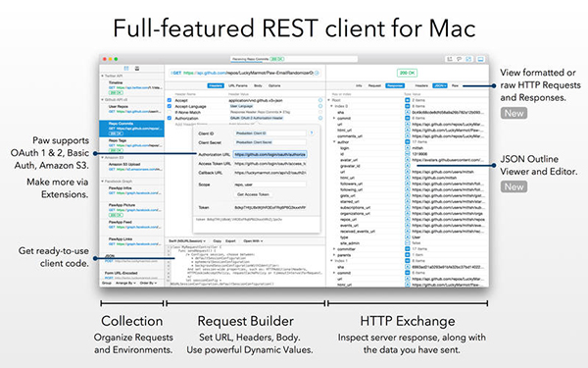The image size is (588, 368).
Task: Click the blue type icon on Root row
Action: click(x=408, y=100)
